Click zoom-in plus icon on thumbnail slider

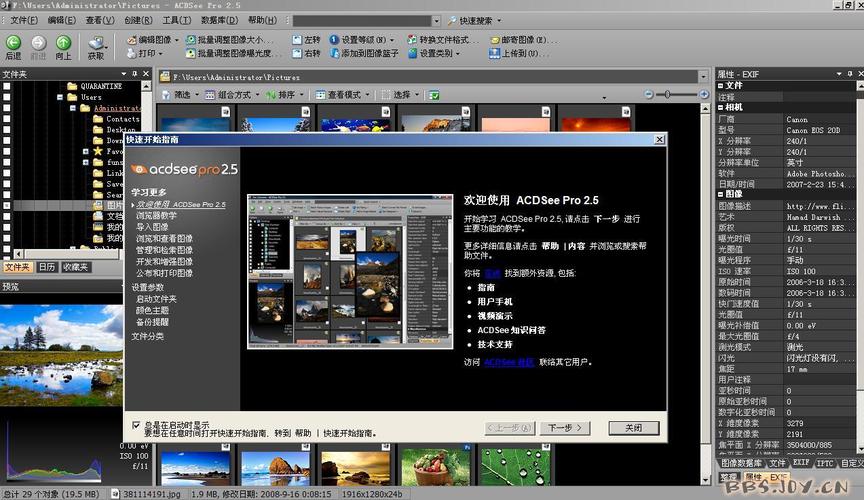click(x=704, y=94)
